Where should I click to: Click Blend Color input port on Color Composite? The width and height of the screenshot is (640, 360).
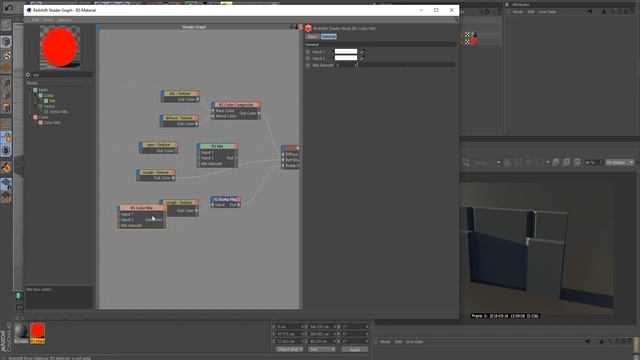click(x=213, y=116)
